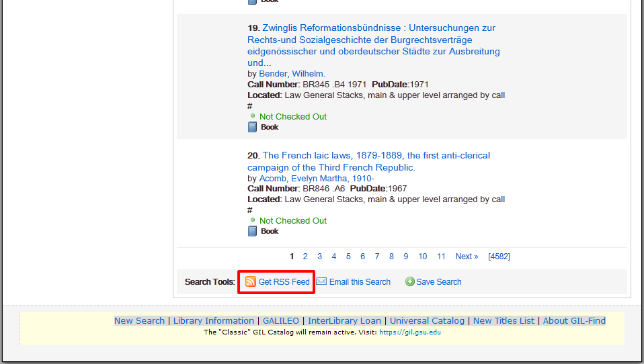Open About GIL-Find footer link
This screenshot has height=364, width=644.
click(574, 321)
